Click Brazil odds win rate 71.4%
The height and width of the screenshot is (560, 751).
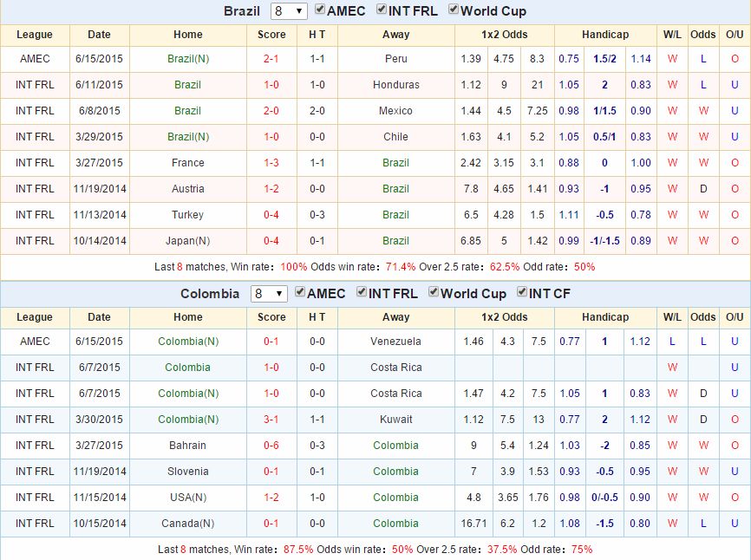tap(401, 267)
